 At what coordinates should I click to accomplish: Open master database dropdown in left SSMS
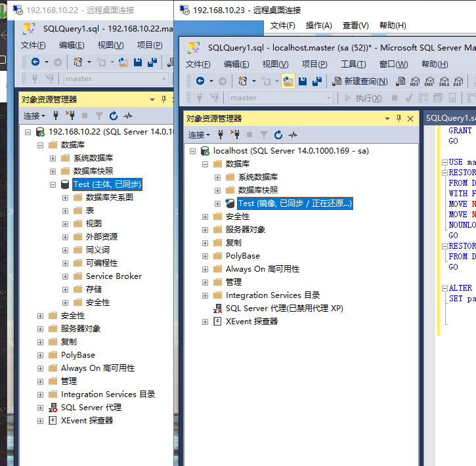[164, 79]
